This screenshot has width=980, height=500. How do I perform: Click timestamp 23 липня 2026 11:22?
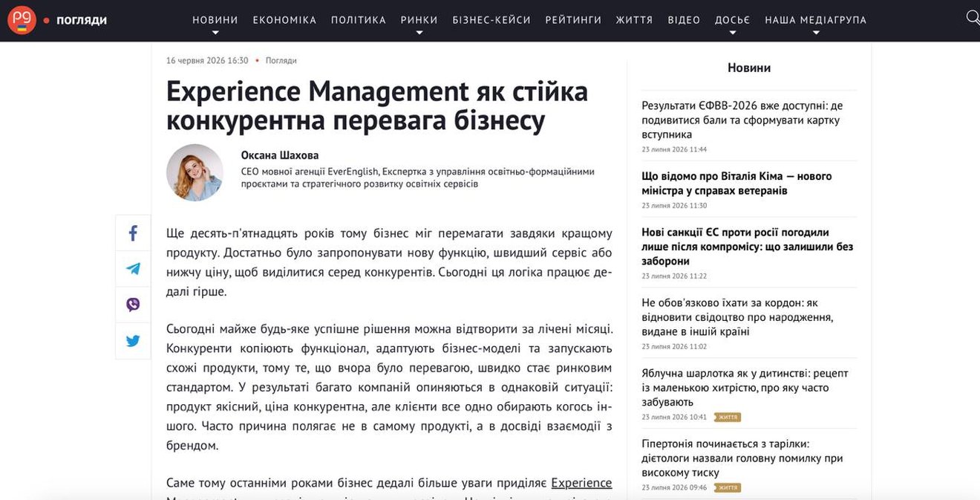(x=674, y=276)
